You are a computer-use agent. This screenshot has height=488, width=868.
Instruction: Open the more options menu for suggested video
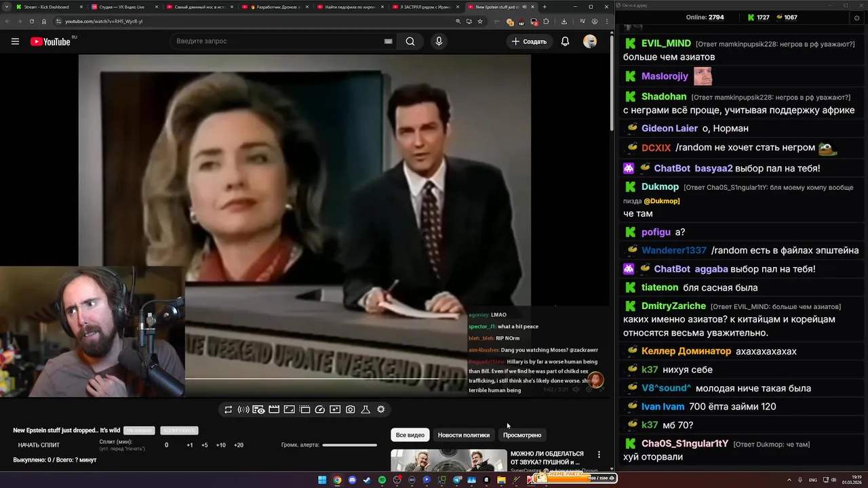pyautogui.click(x=599, y=455)
